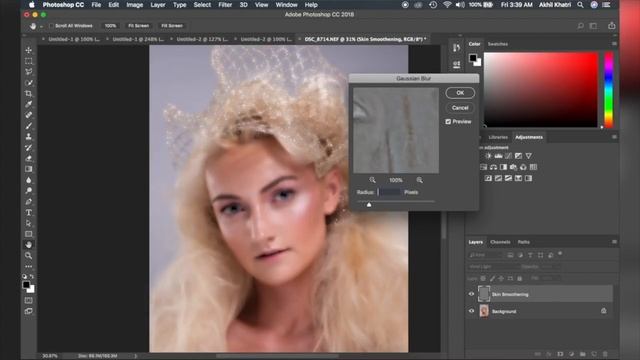Hide the Background layer
Screen dimensions: 640x360
471,311
